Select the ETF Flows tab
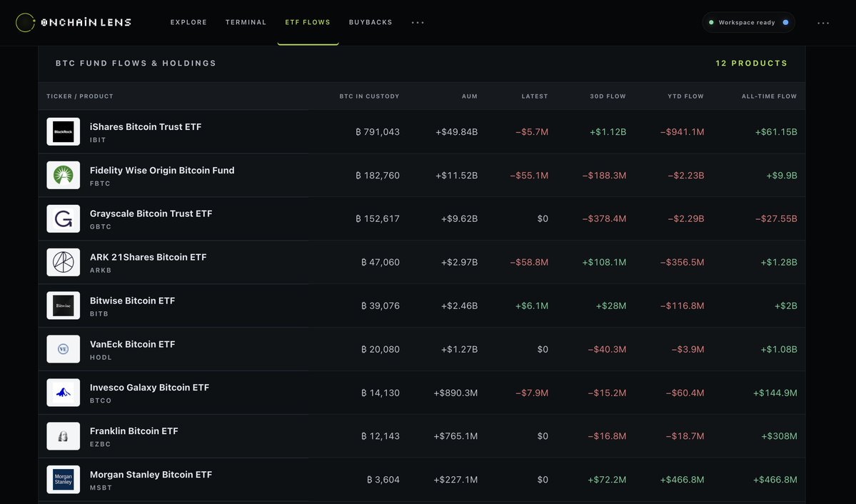 click(308, 22)
